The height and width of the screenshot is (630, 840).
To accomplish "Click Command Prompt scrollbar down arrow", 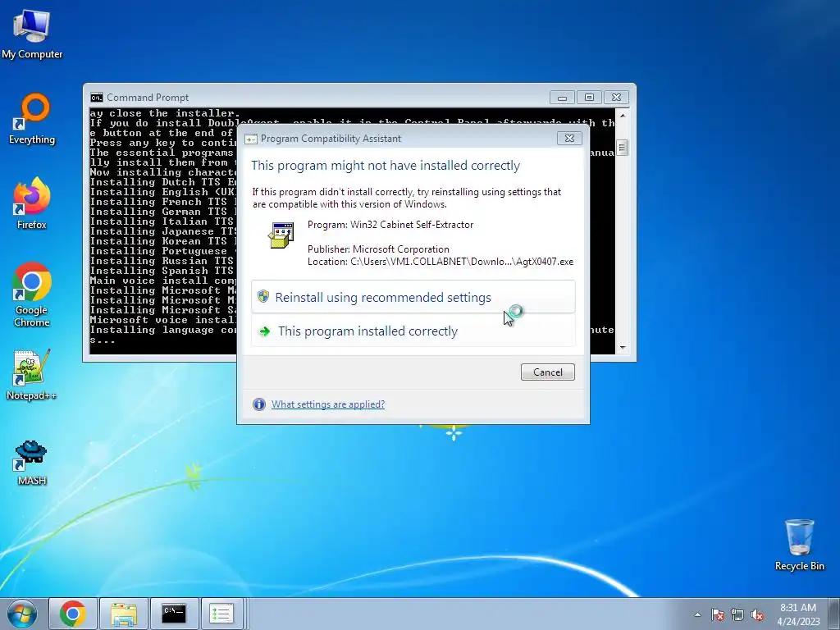I will [622, 348].
